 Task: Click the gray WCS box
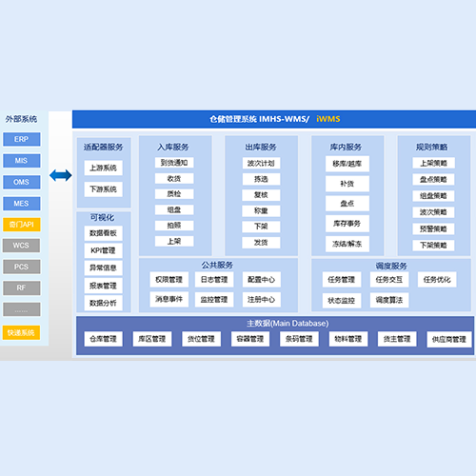(x=22, y=246)
